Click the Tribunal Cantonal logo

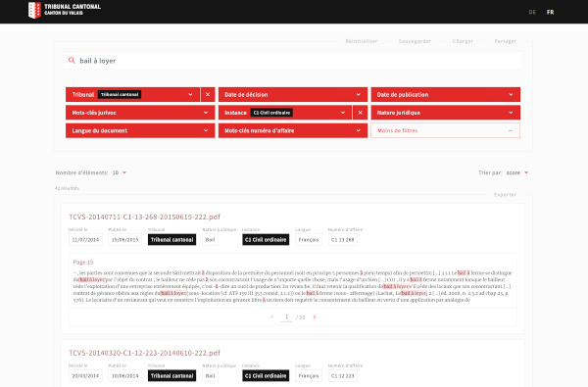coord(65,10)
